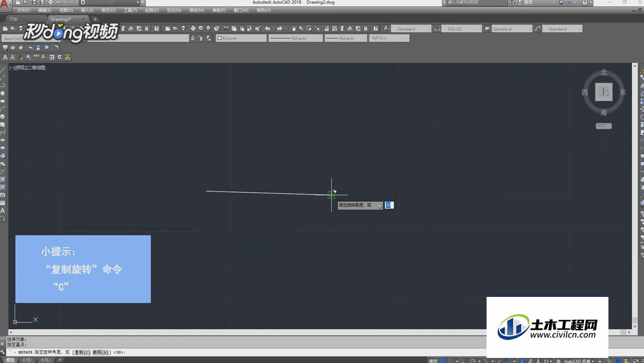This screenshot has width=644, height=363.
Task: Click the dimension style icon before ISO-25
Action: click(437, 28)
